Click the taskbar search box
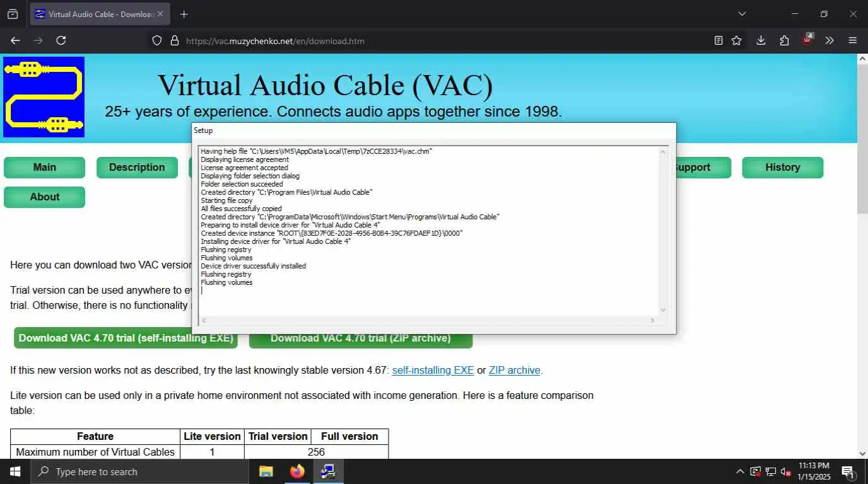 point(141,471)
